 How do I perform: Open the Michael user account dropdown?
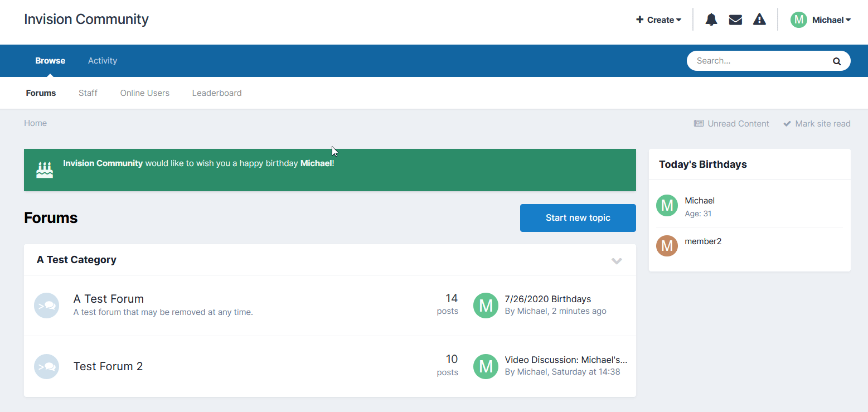(831, 20)
